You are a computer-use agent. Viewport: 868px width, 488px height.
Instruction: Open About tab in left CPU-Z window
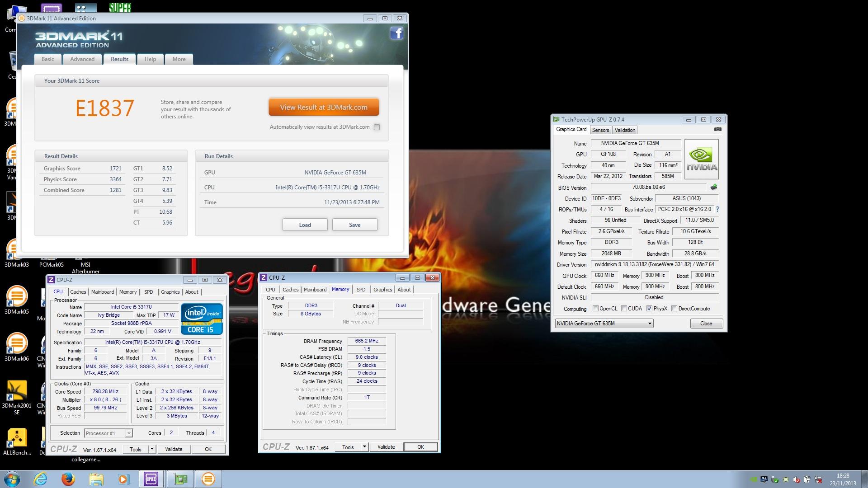click(x=192, y=292)
